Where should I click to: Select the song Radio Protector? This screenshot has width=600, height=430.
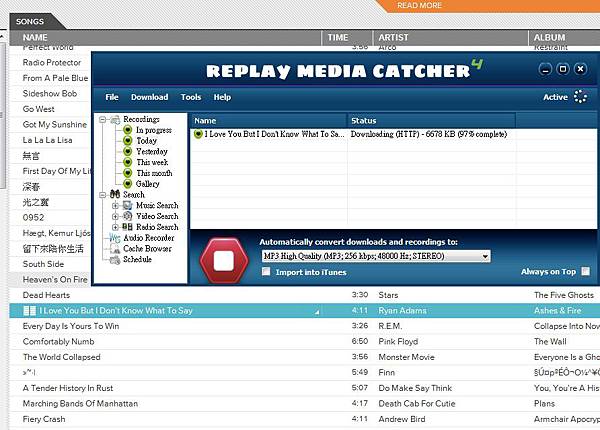click(52, 62)
